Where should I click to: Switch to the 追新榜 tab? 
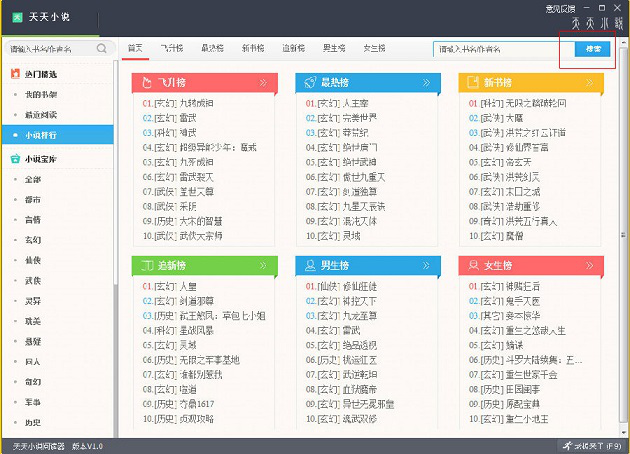click(x=294, y=48)
